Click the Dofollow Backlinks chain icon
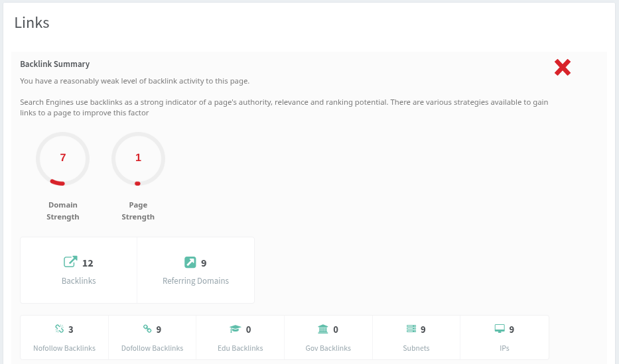619x364 pixels. click(x=147, y=328)
